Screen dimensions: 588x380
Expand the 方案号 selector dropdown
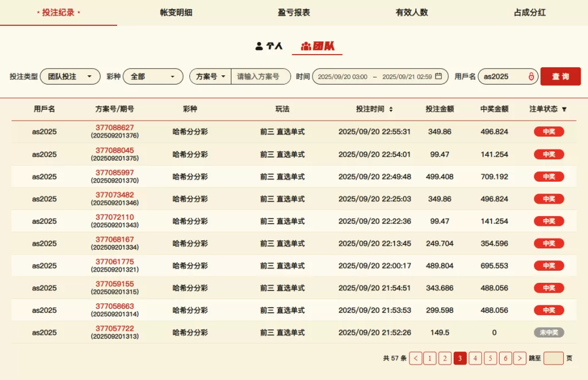pyautogui.click(x=211, y=76)
